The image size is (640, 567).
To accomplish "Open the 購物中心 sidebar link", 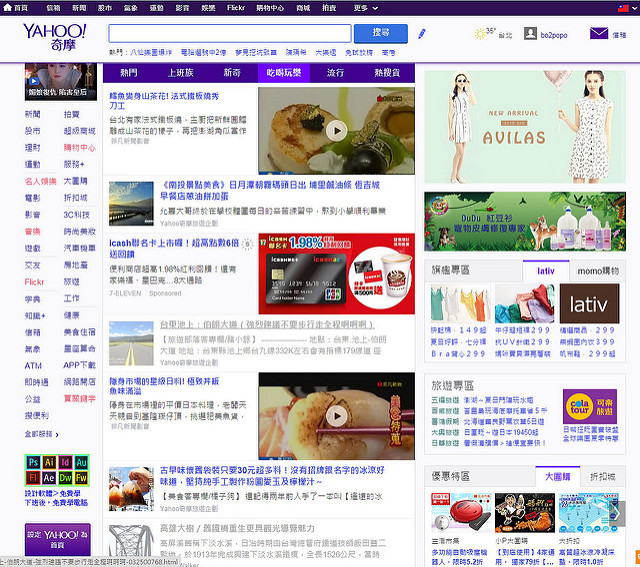I will coord(80,147).
